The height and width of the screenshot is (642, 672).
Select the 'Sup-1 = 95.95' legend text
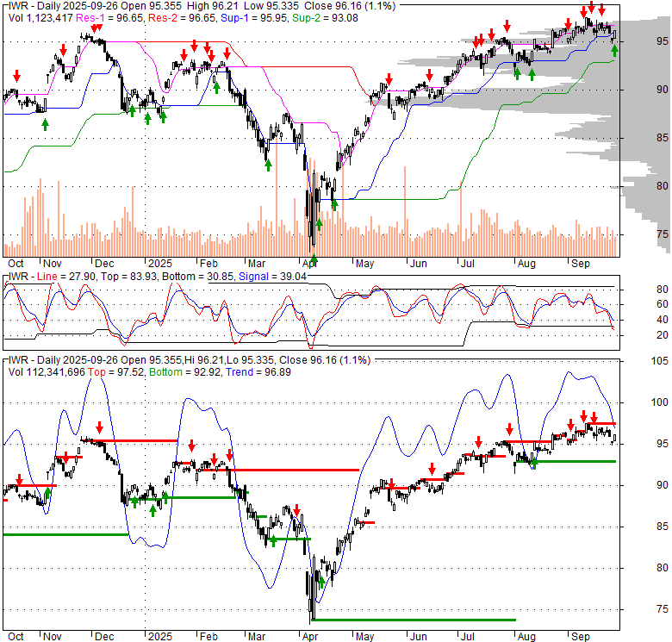pyautogui.click(x=254, y=18)
